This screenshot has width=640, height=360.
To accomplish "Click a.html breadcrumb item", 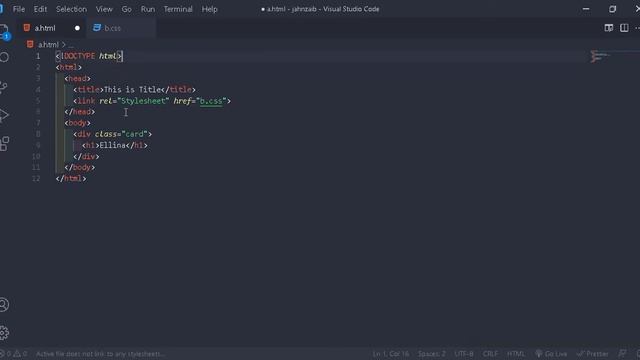I will (x=48, y=44).
